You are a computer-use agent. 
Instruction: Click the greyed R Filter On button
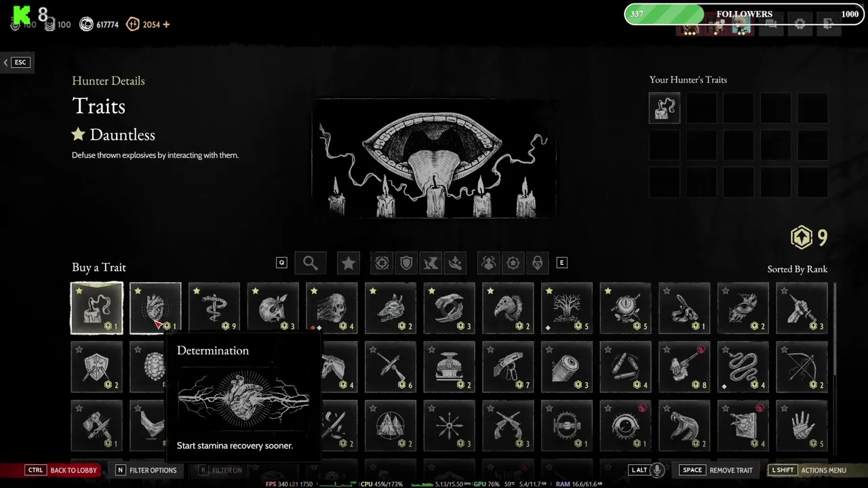pyautogui.click(x=220, y=470)
